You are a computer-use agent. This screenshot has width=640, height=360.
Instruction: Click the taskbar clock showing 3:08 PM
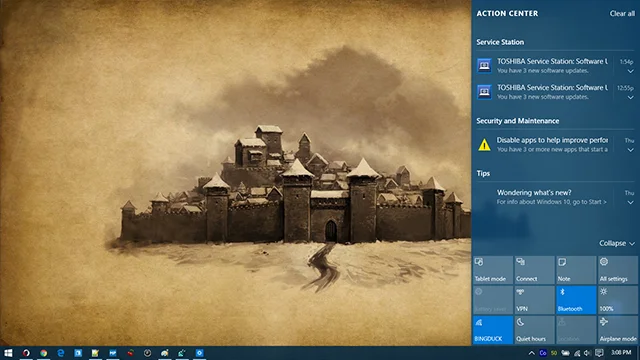[621, 352]
